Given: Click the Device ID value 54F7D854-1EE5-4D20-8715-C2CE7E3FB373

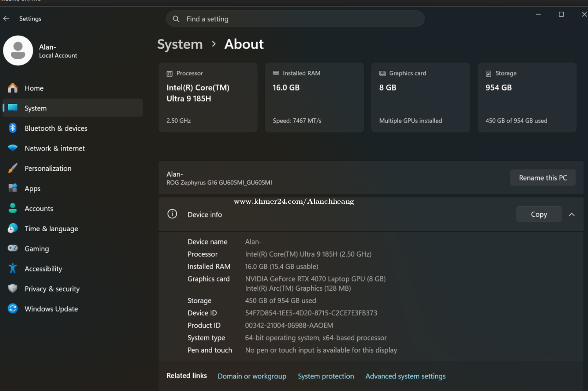Looking at the screenshot, I should [x=311, y=313].
